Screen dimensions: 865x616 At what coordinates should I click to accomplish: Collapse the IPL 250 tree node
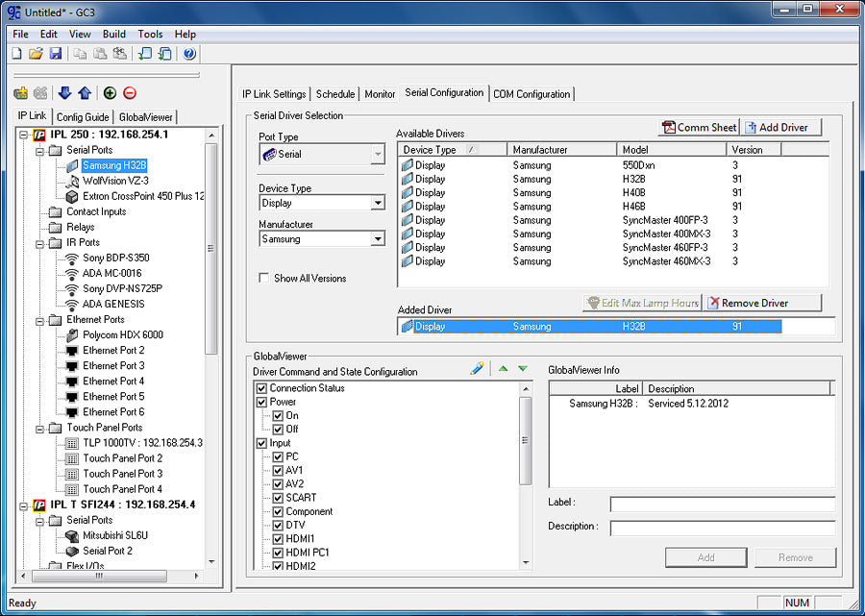pos(24,135)
